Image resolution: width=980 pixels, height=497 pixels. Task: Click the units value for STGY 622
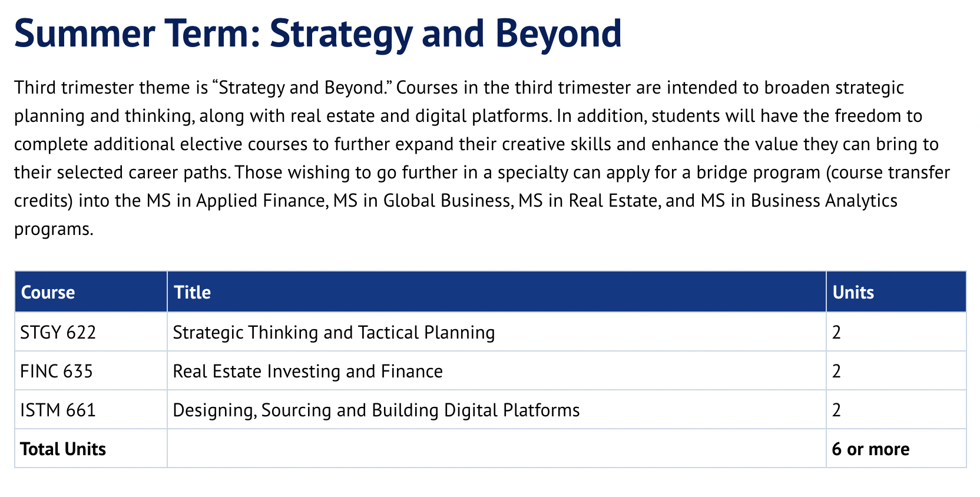click(836, 332)
